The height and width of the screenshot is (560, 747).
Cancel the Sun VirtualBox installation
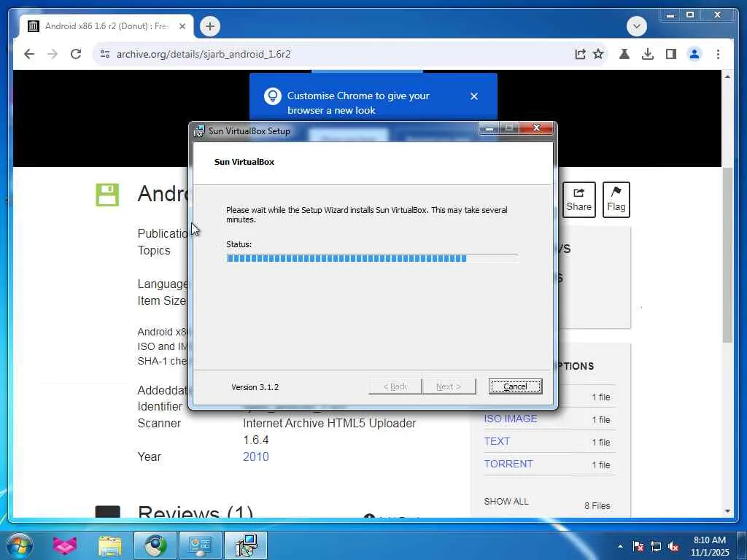(x=515, y=386)
